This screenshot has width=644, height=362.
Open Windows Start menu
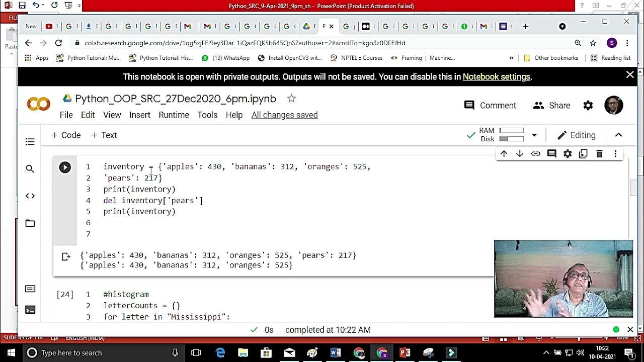coord(11,353)
